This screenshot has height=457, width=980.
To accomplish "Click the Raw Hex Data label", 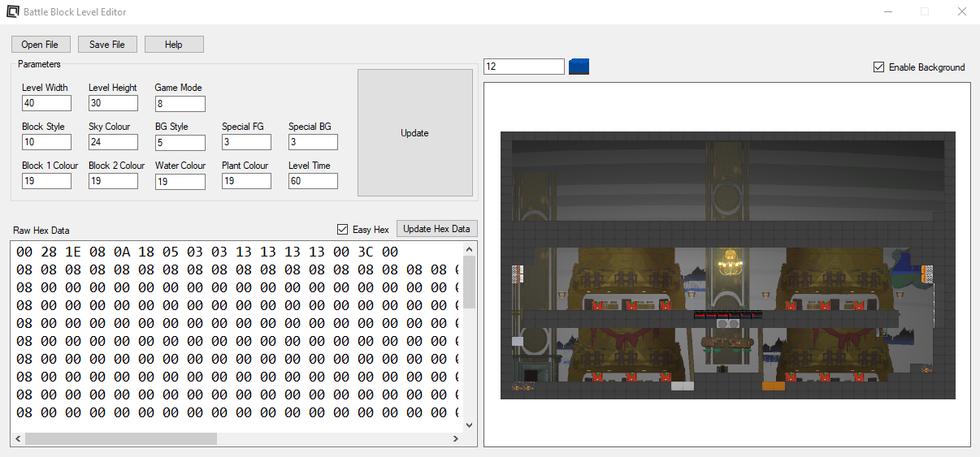I will click(41, 231).
